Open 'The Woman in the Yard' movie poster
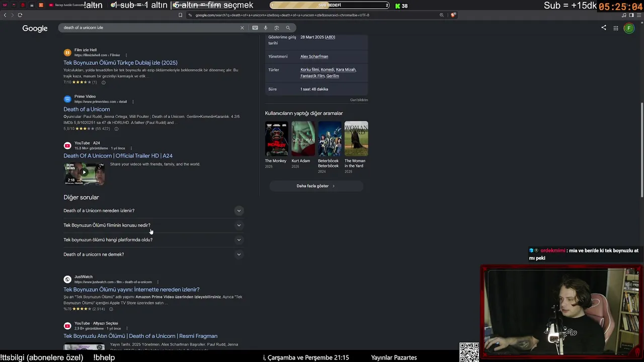The height and width of the screenshot is (362, 644). [x=356, y=139]
